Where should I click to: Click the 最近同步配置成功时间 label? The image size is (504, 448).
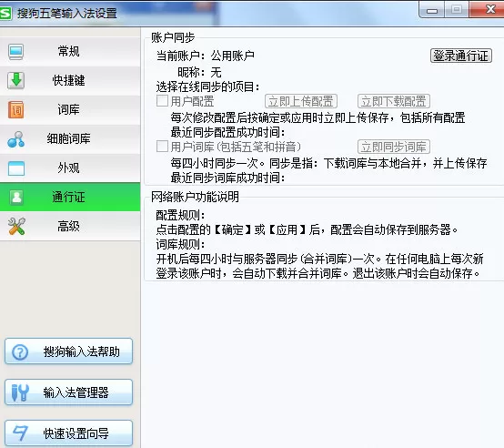click(x=227, y=132)
